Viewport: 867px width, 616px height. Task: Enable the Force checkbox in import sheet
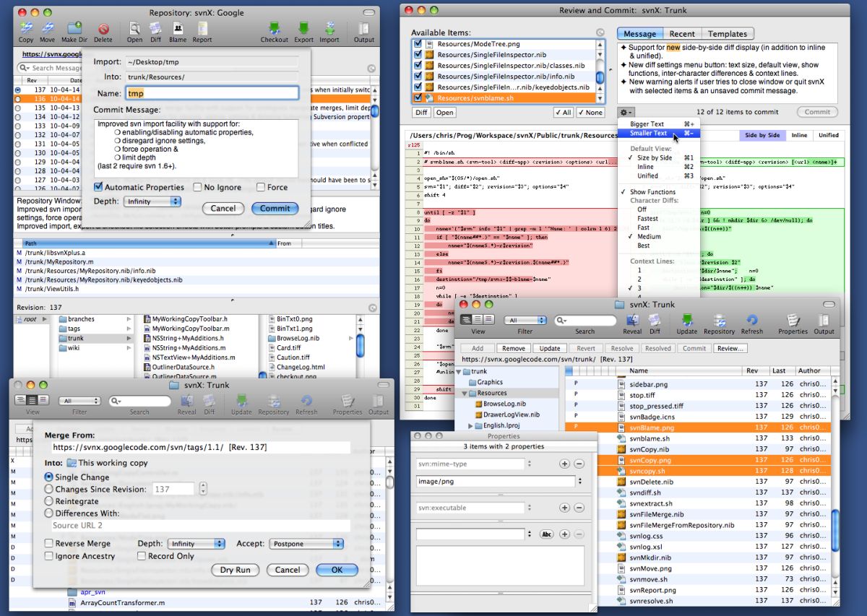(x=261, y=187)
